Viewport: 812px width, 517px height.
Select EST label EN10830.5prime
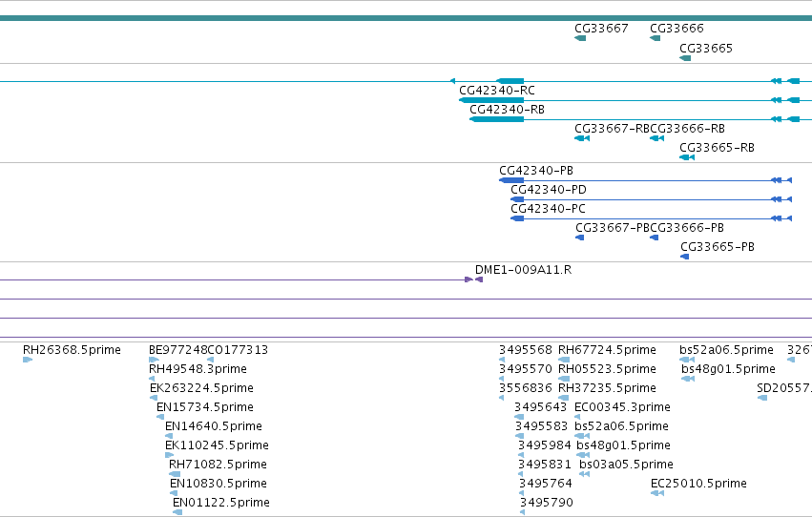click(x=218, y=485)
